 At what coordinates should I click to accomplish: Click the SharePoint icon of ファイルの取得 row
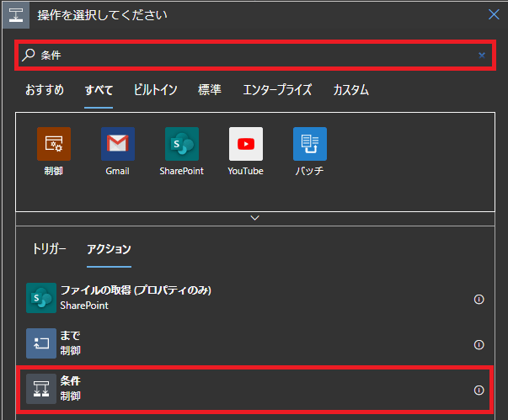click(x=41, y=298)
